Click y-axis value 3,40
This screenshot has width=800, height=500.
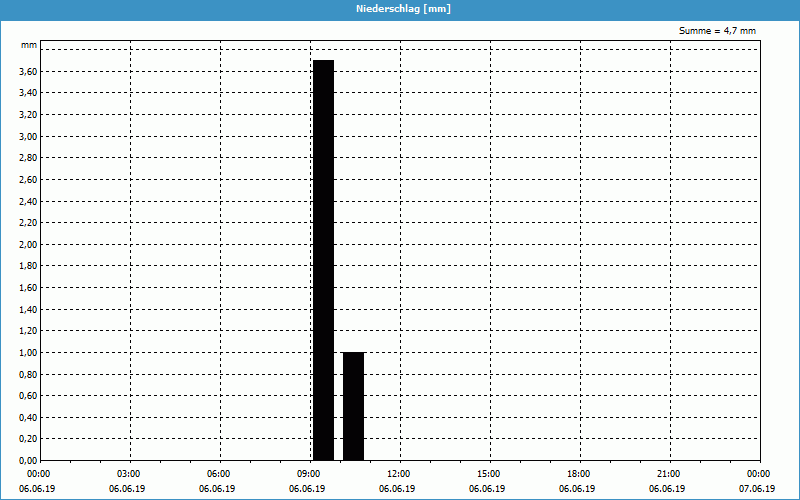[28, 93]
